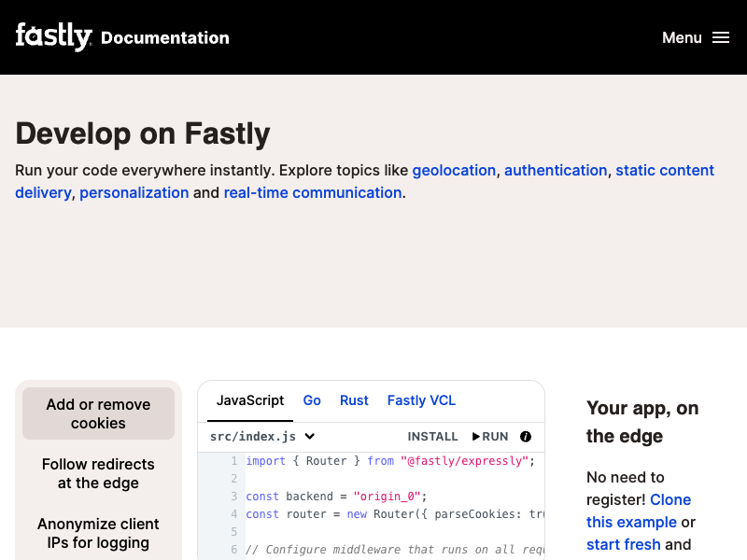
Task: Click the Your app, on the edge heading
Action: coord(642,422)
